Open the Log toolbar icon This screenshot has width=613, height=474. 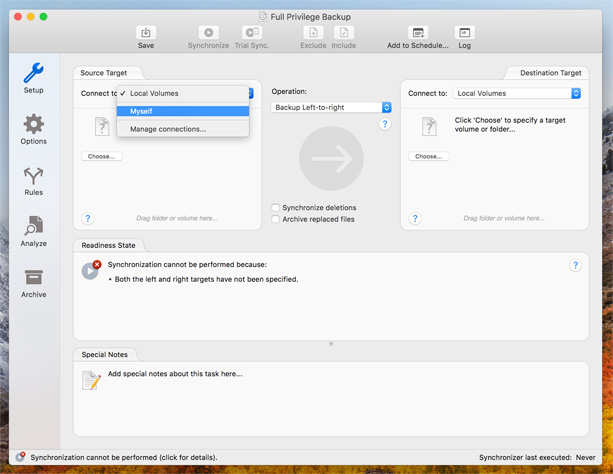click(x=464, y=32)
